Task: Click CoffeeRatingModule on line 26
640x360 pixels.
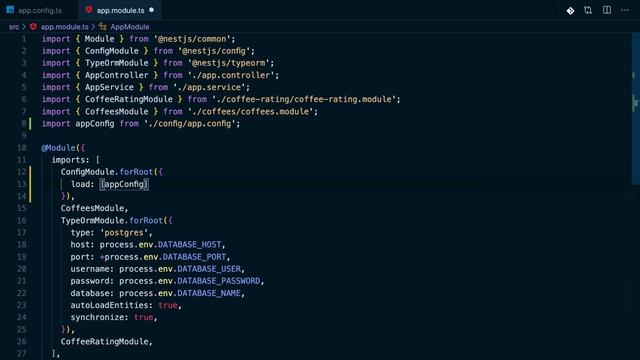Action: (104, 341)
